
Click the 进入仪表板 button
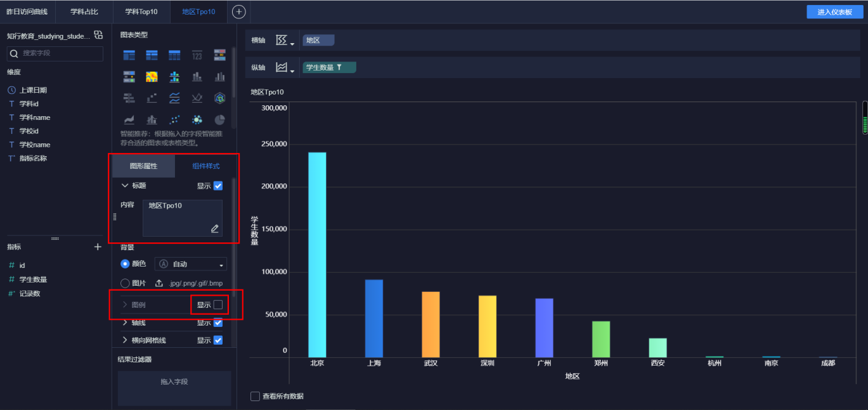[834, 12]
